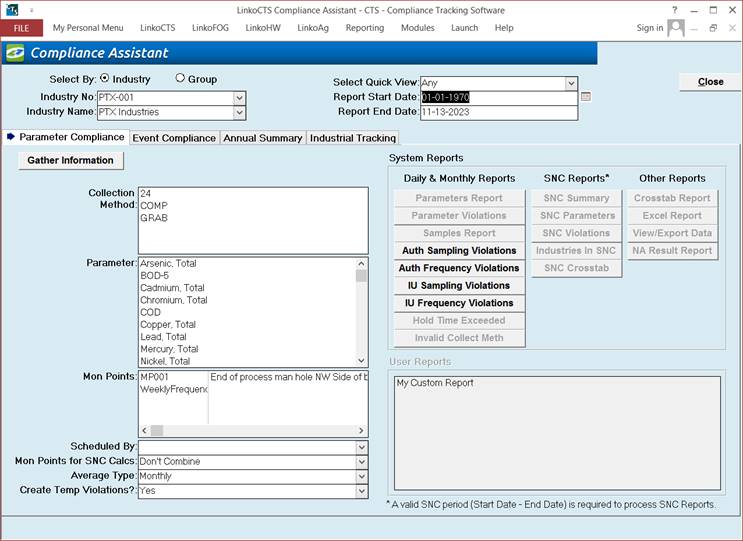Run IU Sampling Violations report

(x=459, y=286)
